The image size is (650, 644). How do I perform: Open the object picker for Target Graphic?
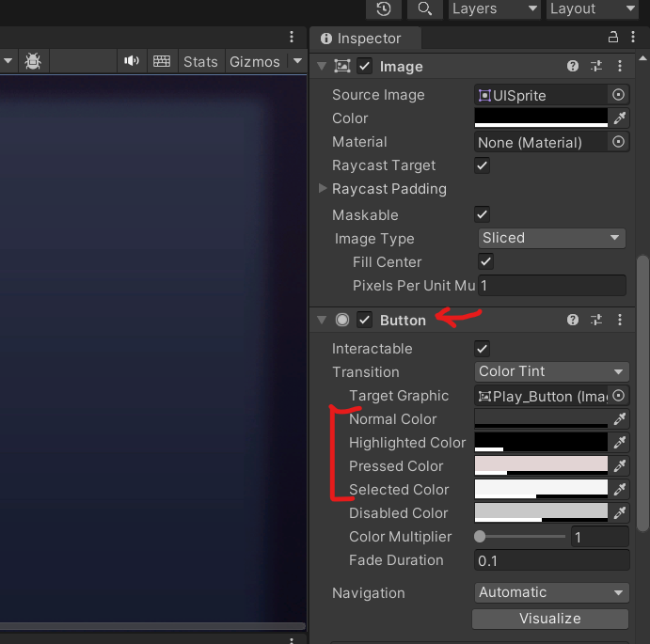[x=618, y=396]
